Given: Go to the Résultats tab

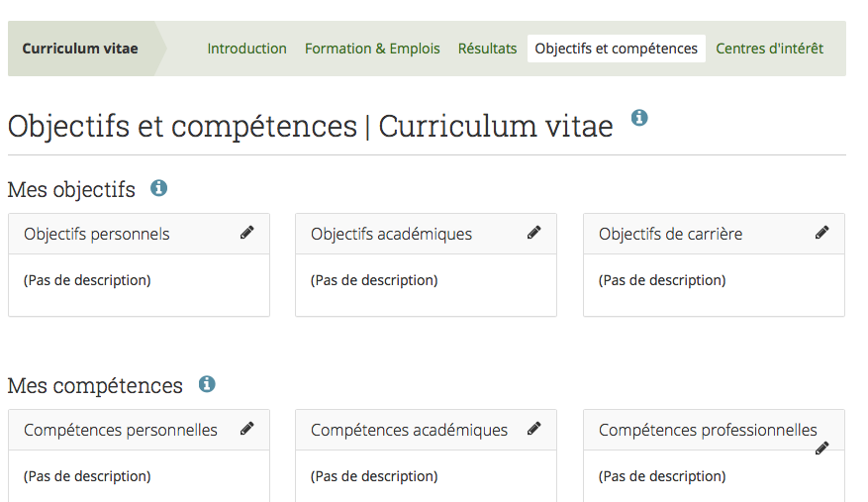Looking at the screenshot, I should coord(487,49).
